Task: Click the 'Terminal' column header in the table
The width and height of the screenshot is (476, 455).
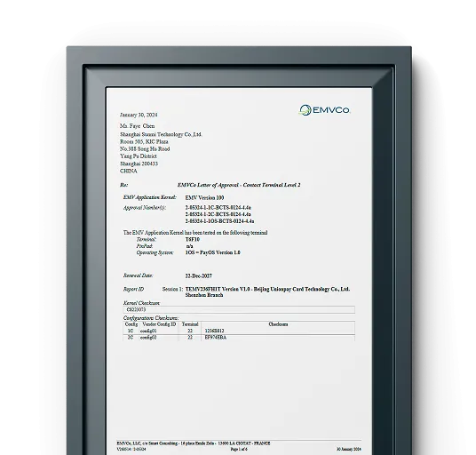Action: tap(190, 324)
